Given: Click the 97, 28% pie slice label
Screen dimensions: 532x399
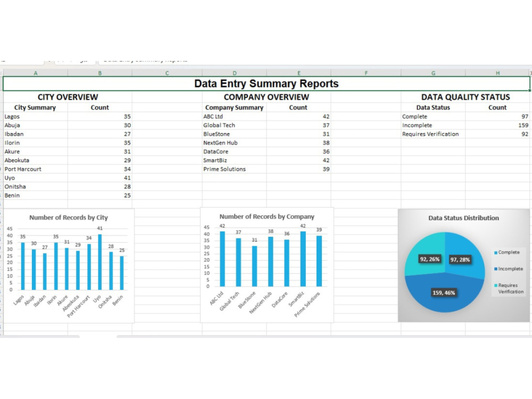Looking at the screenshot, I should (x=460, y=260).
